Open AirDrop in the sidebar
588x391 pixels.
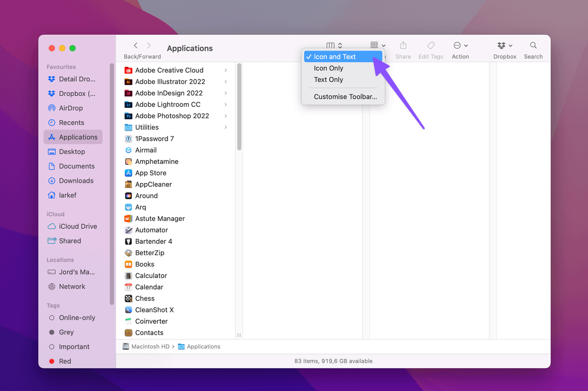point(71,108)
